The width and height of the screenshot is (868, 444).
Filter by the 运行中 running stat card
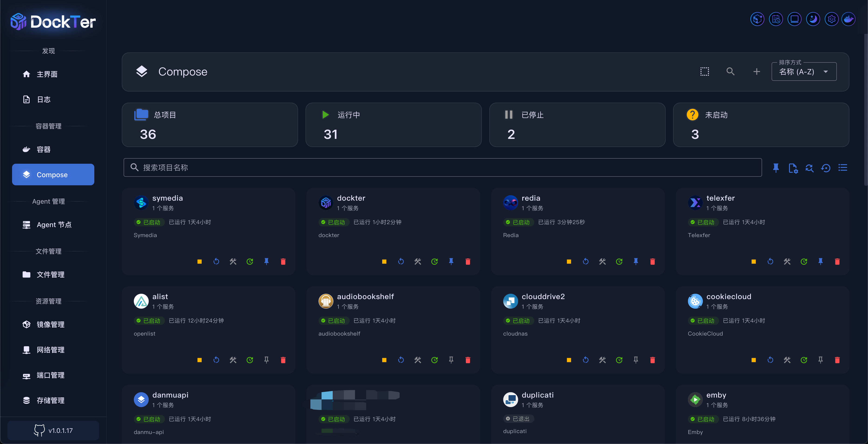[x=393, y=125]
